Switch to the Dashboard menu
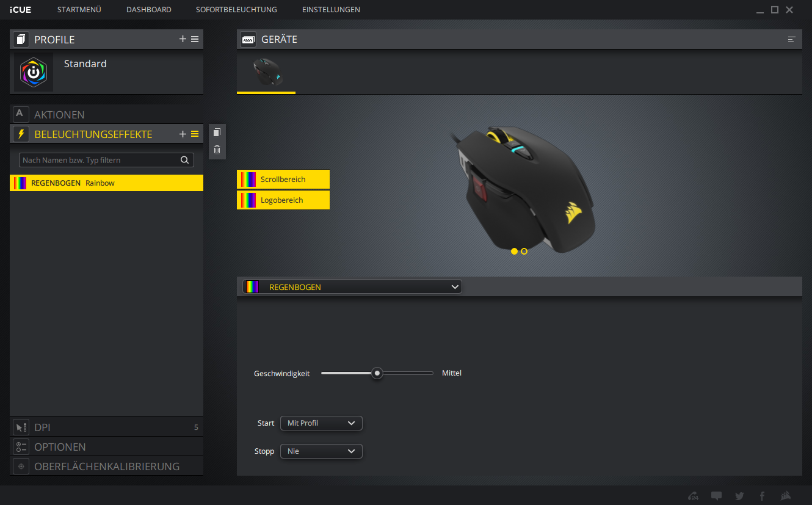Screen dimensions: 812x505 (x=148, y=10)
